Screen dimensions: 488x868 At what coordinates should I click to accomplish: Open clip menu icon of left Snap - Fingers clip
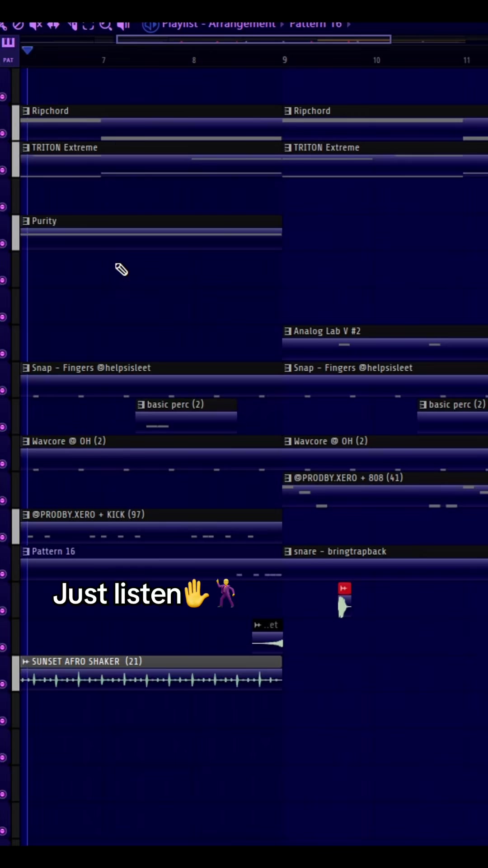tap(26, 368)
